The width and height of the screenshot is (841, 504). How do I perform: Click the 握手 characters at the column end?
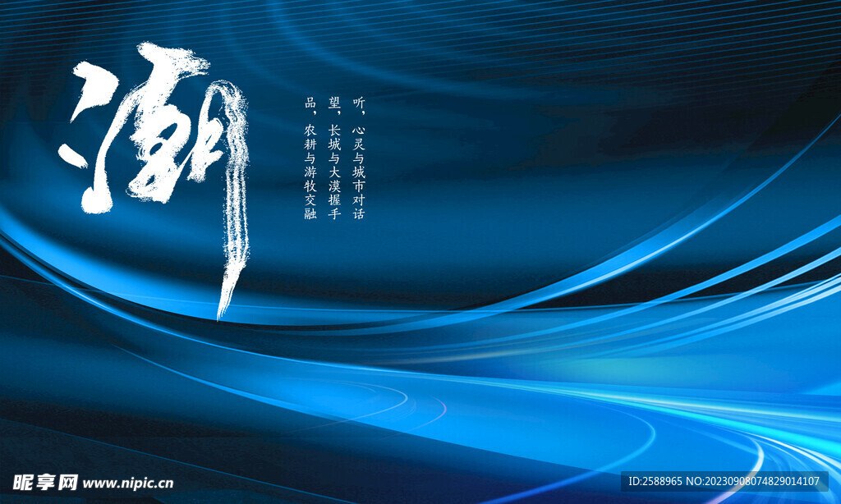[334, 206]
